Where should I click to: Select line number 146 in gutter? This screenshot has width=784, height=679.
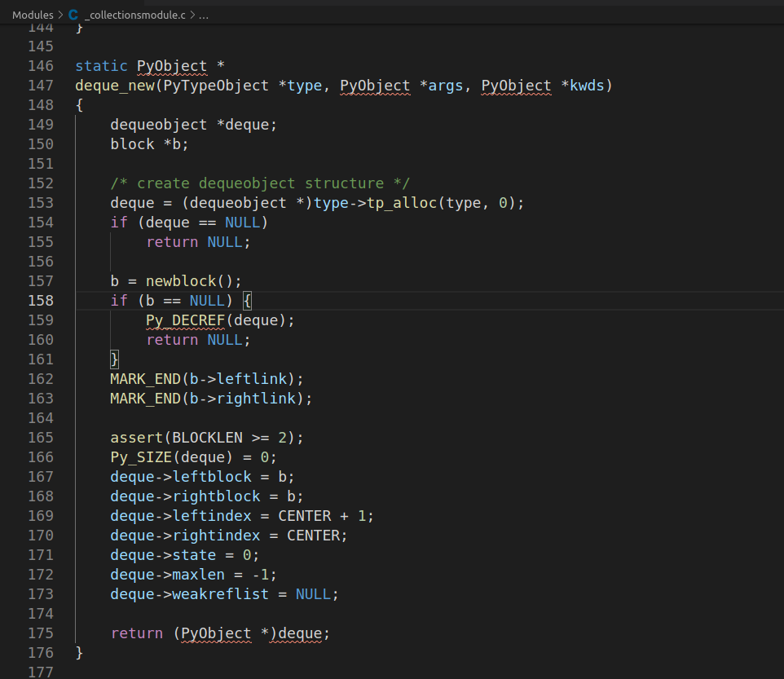[41, 66]
